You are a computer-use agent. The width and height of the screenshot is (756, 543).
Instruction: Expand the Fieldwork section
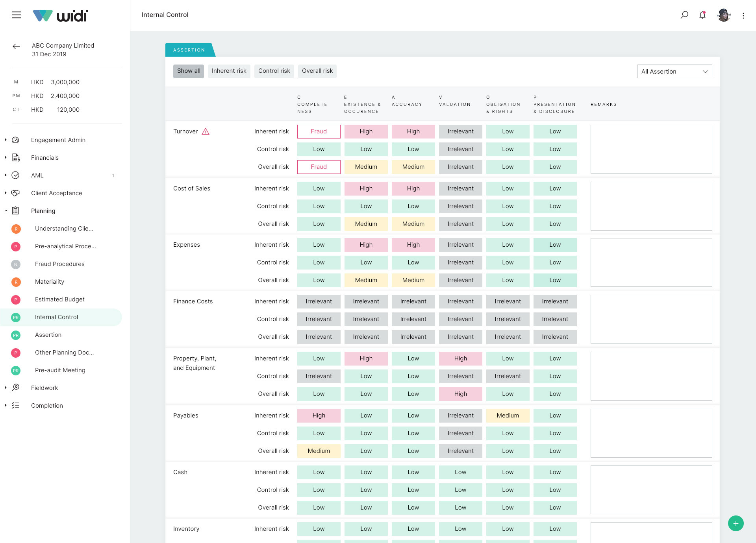pyautogui.click(x=6, y=388)
